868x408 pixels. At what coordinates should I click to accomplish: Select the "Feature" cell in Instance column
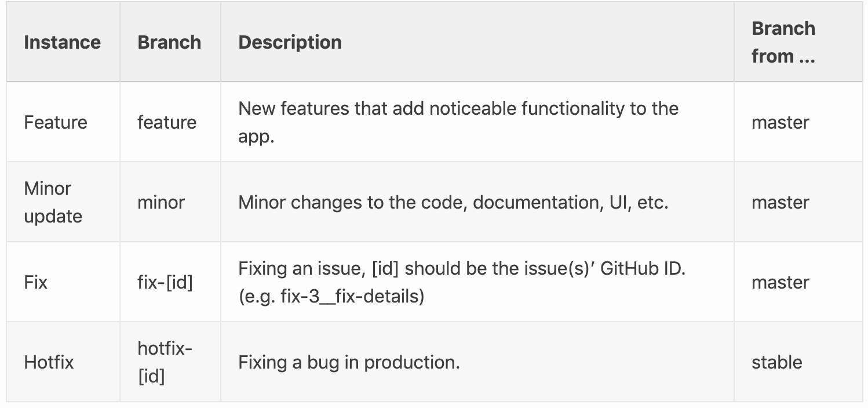click(x=56, y=122)
